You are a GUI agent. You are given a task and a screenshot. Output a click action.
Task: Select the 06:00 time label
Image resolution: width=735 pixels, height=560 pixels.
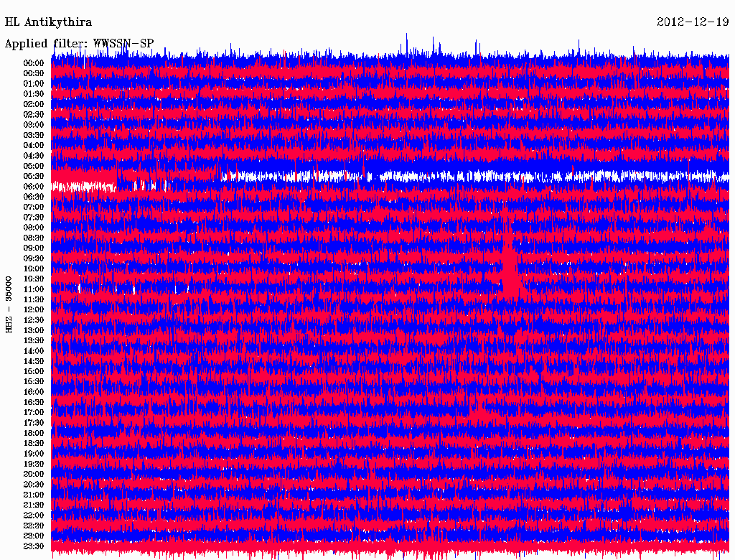[34, 186]
